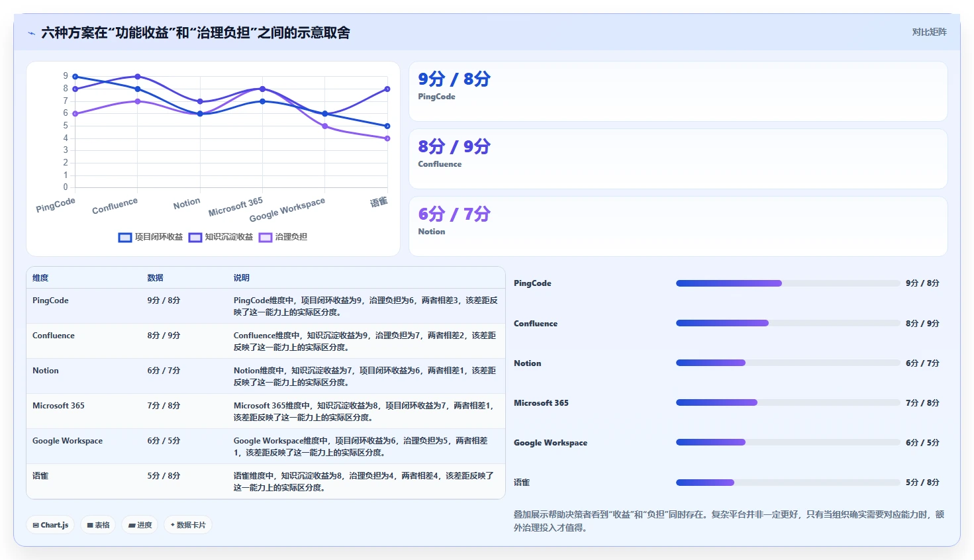Select the 表格 tag
The width and height of the screenshot is (974, 560).
click(98, 525)
